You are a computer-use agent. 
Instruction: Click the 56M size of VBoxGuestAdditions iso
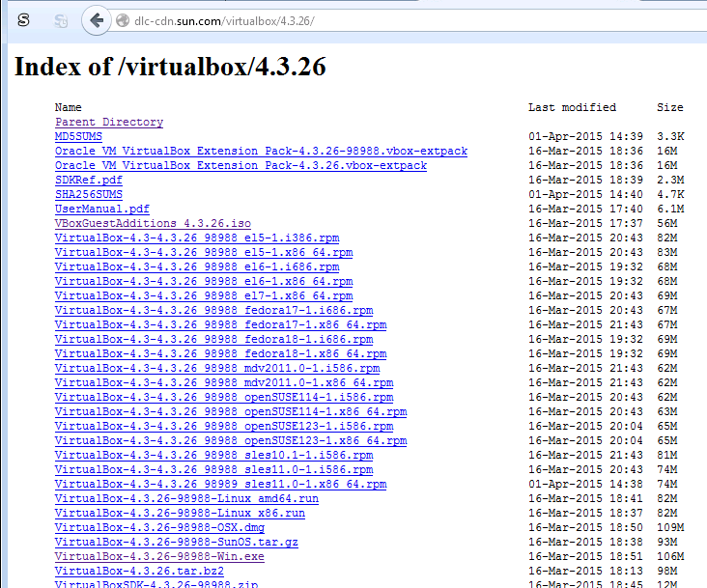(666, 223)
